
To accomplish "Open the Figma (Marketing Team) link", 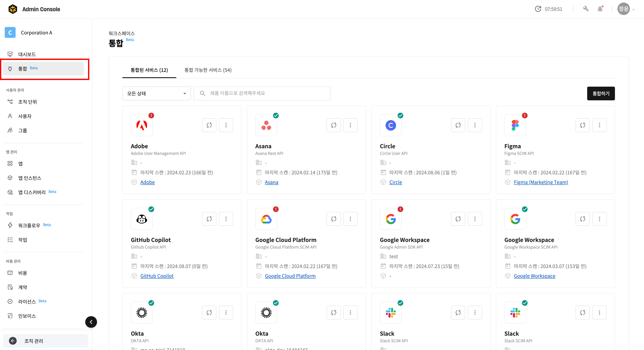I will point(541,182).
